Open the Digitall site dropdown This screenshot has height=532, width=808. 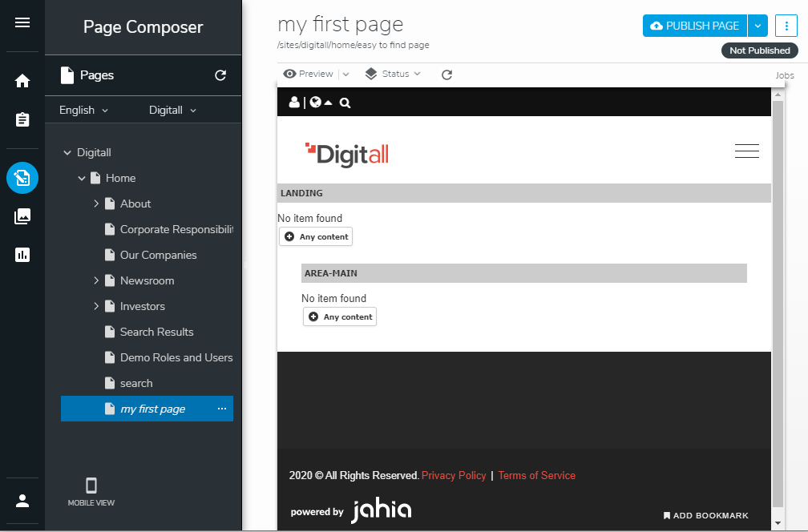pos(172,110)
